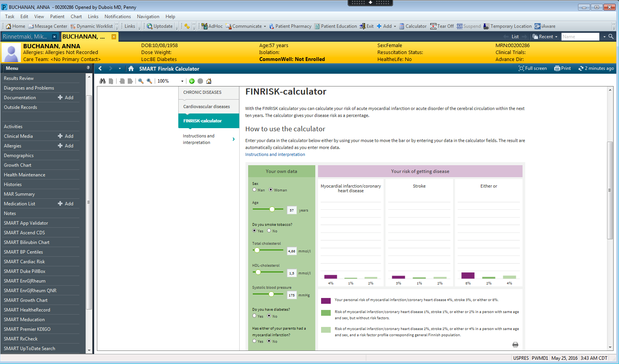The height and width of the screenshot is (364, 619).
Task: Select Man for Sex
Action: (254, 190)
